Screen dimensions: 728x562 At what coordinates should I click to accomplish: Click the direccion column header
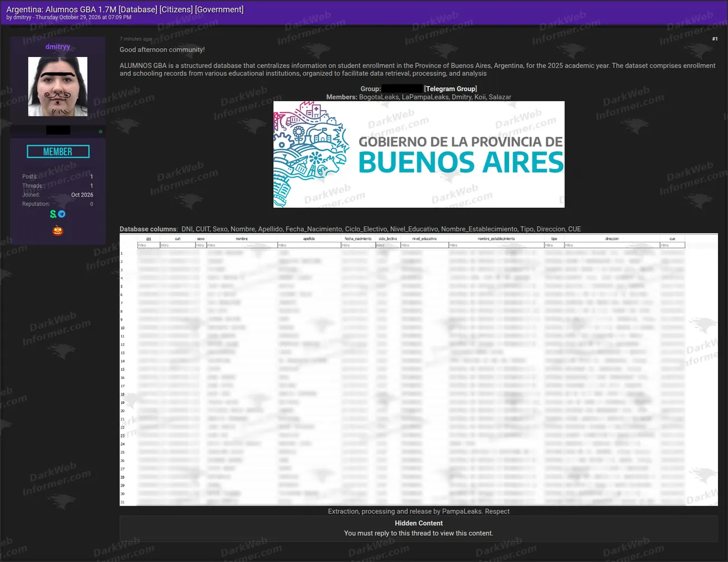pos(612,239)
